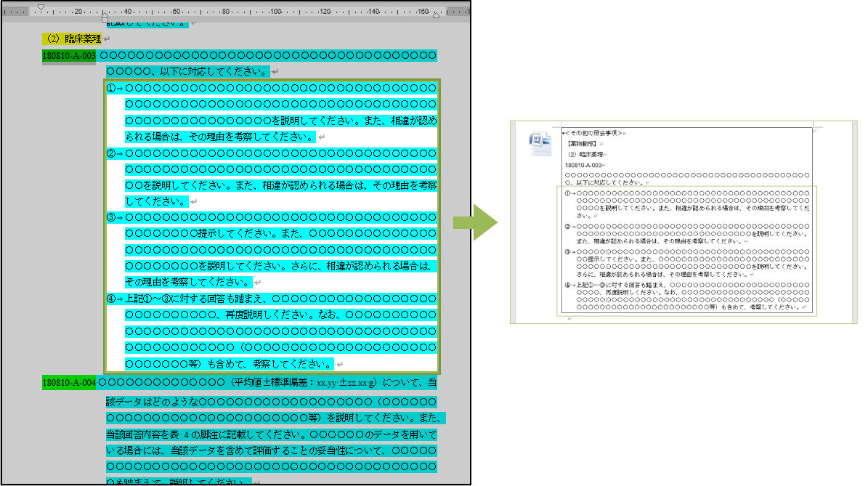Click the Word document icon in the right panel
The image size is (868, 486).
click(541, 144)
